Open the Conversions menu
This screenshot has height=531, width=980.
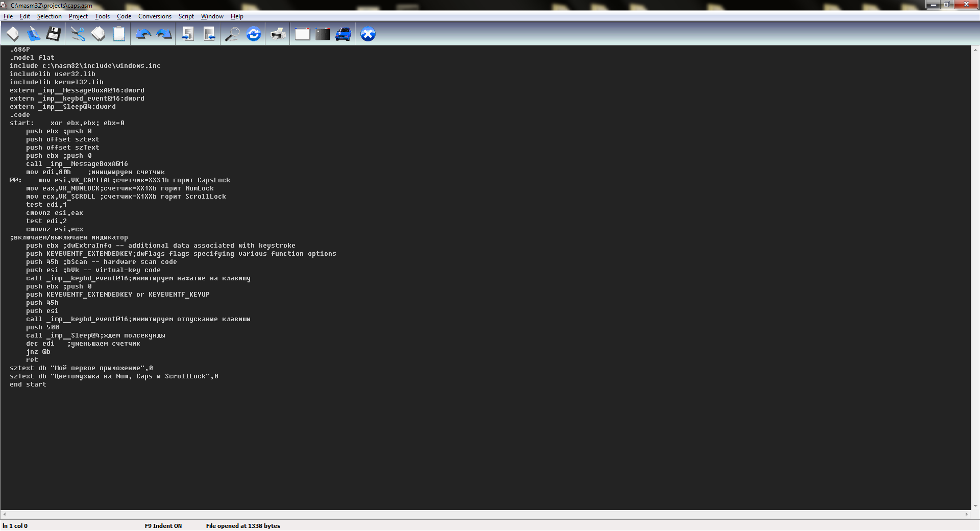155,16
